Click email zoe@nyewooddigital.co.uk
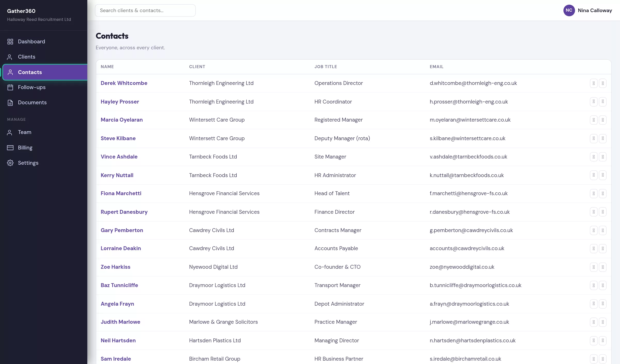Image resolution: width=620 pixels, height=364 pixels. (x=462, y=267)
